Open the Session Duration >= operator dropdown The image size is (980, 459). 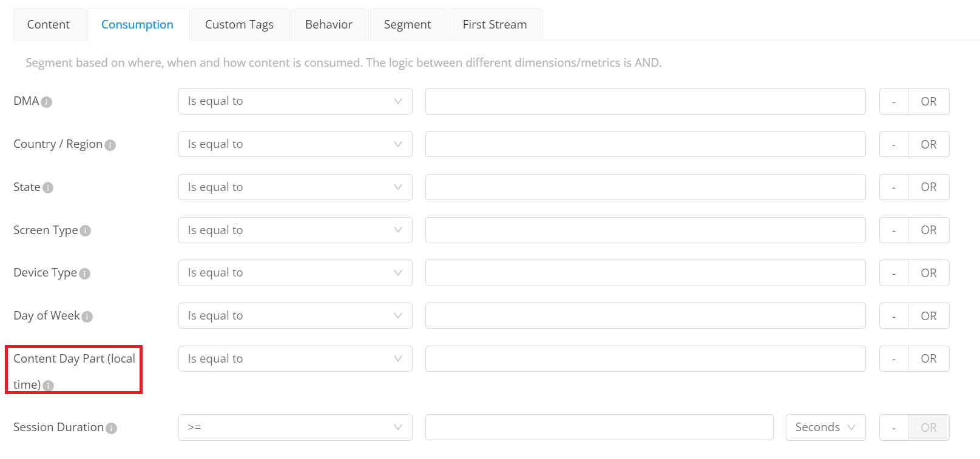pyautogui.click(x=296, y=427)
